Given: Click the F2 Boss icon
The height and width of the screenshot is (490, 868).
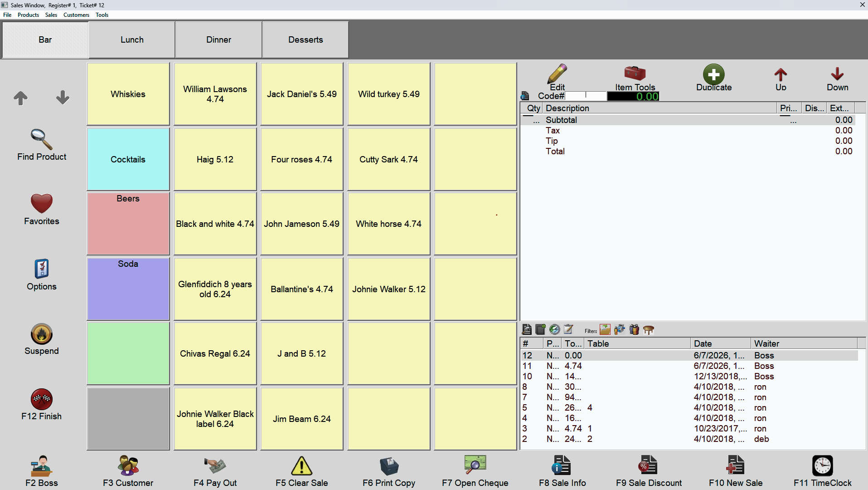Looking at the screenshot, I should 42,466.
